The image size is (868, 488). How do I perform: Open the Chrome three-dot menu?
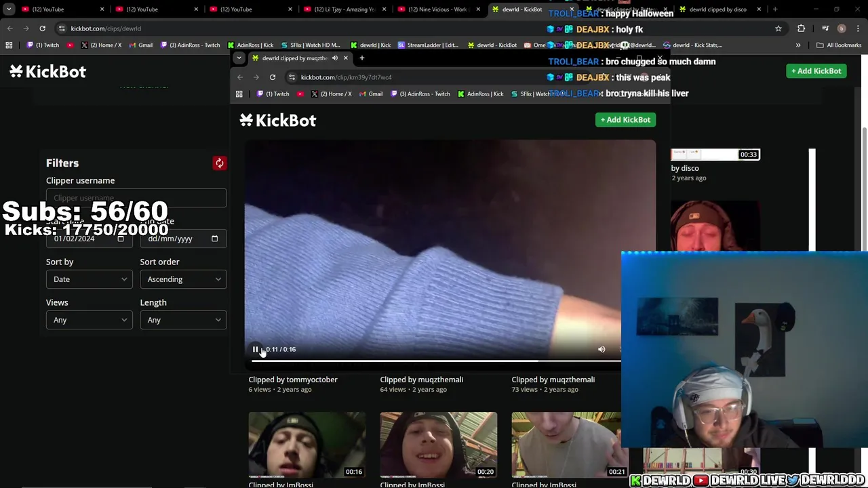coord(857,28)
